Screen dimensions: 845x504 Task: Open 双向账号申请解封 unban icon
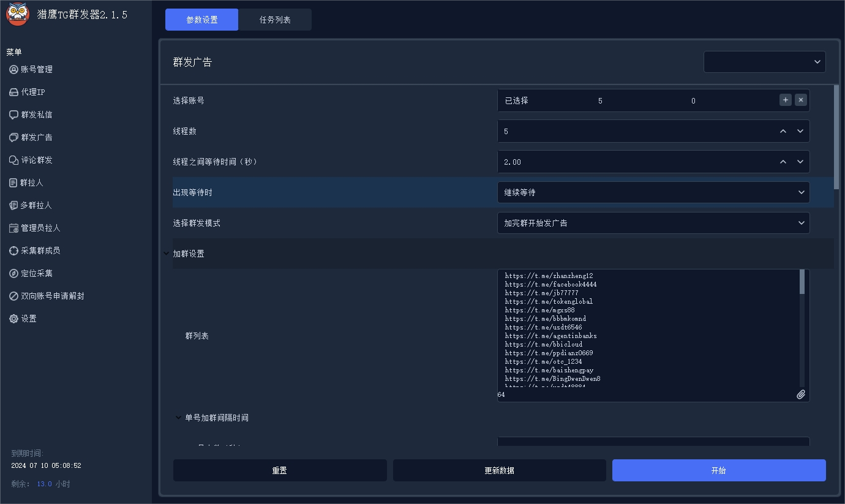[x=13, y=296]
